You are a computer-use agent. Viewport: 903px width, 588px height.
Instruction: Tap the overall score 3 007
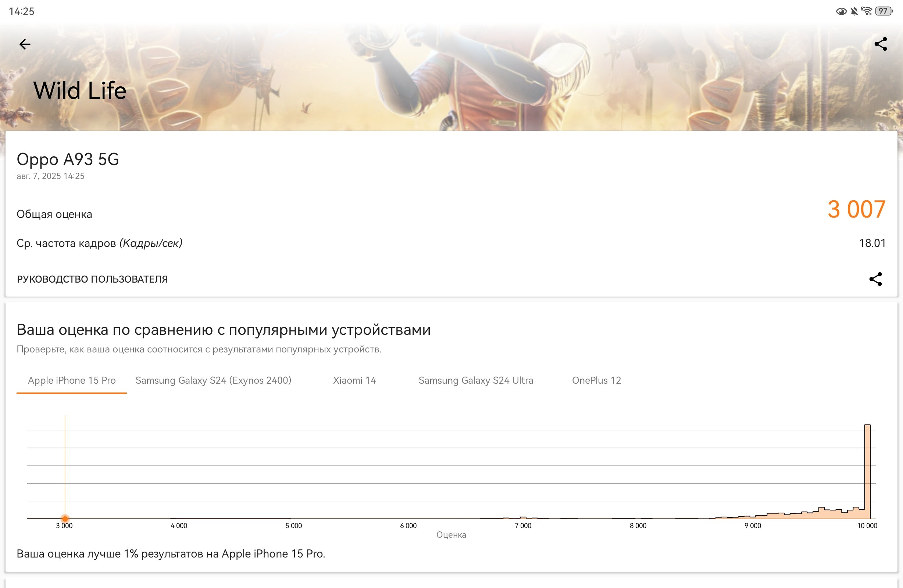(856, 209)
